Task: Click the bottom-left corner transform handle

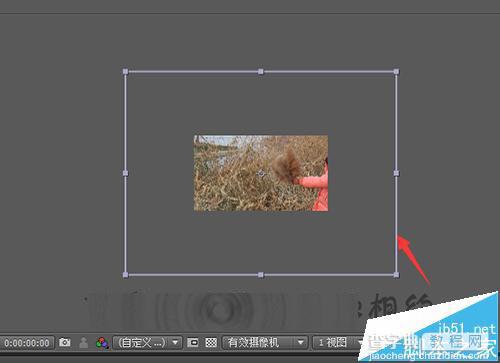Action: point(125,275)
